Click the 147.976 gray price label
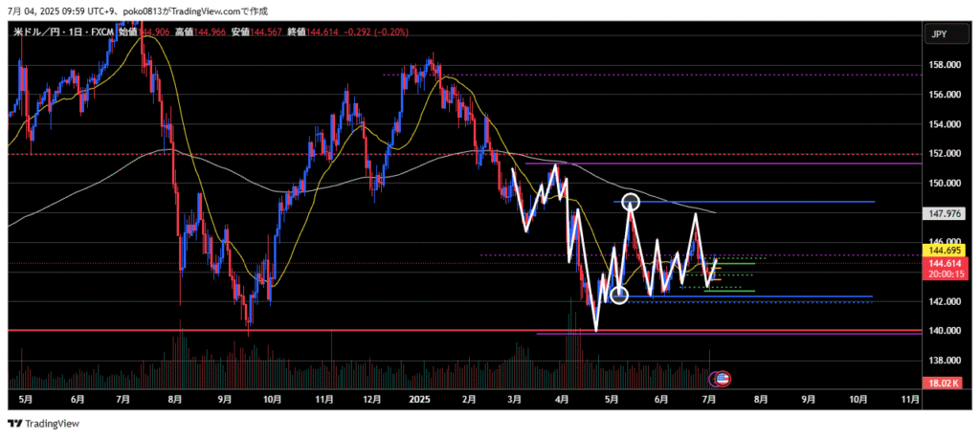 [938, 213]
